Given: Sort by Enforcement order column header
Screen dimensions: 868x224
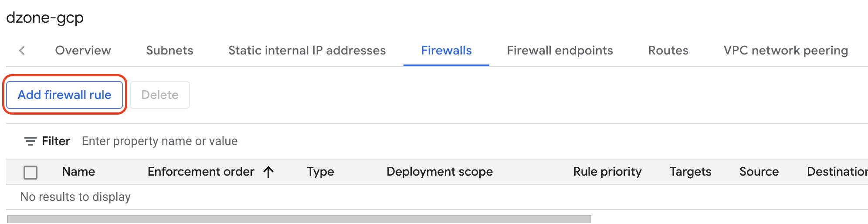Looking at the screenshot, I should click(x=201, y=172).
